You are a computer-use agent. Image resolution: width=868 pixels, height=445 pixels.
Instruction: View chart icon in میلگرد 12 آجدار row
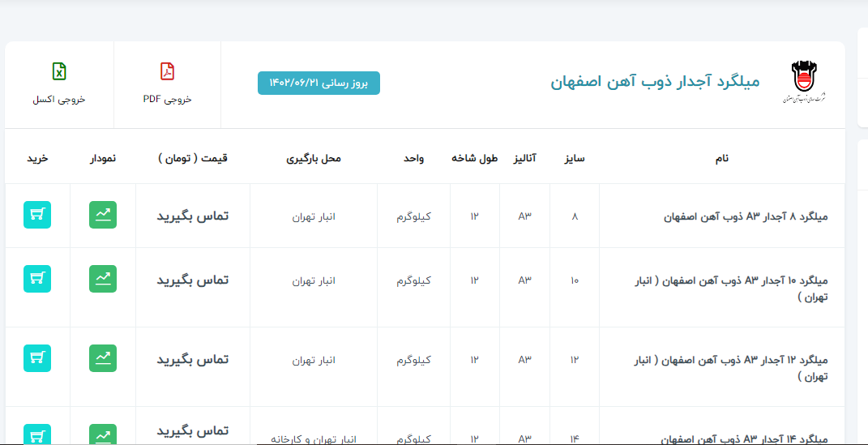click(103, 358)
